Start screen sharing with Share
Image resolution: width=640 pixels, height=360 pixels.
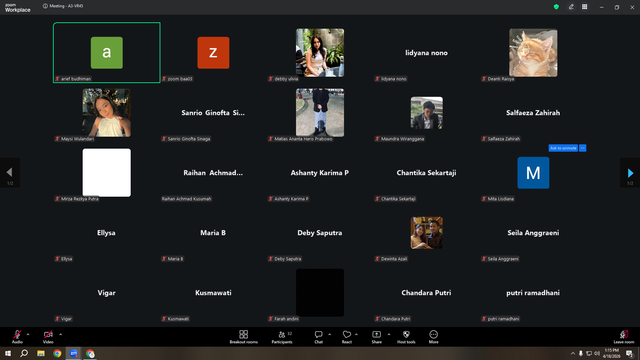[x=376, y=337]
